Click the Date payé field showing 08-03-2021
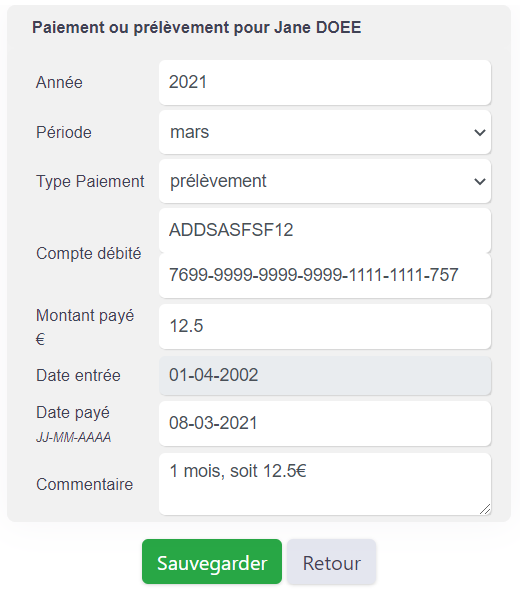This screenshot has width=520, height=592. 325,423
